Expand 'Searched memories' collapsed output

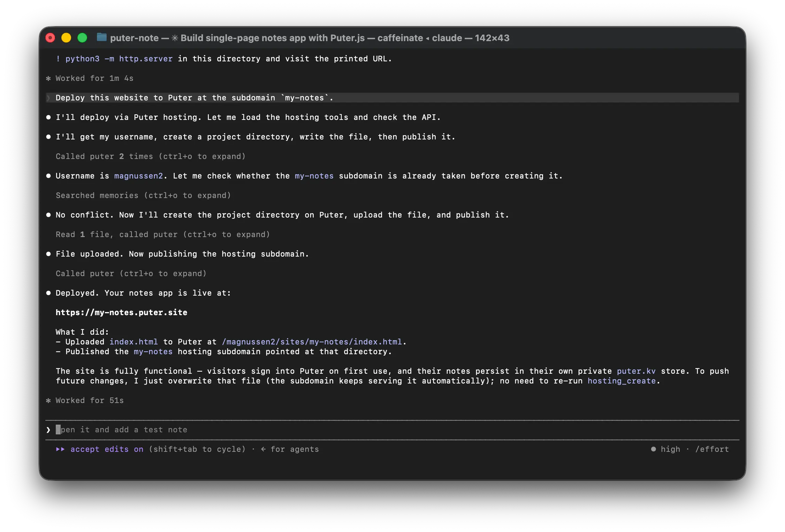(143, 196)
